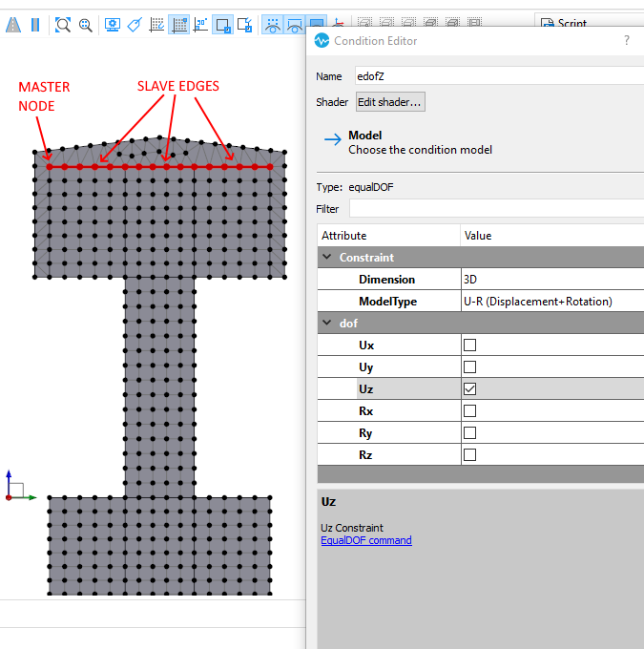The width and height of the screenshot is (644, 649).
Task: Open the display settings monitor-gear icon
Action: click(113, 25)
